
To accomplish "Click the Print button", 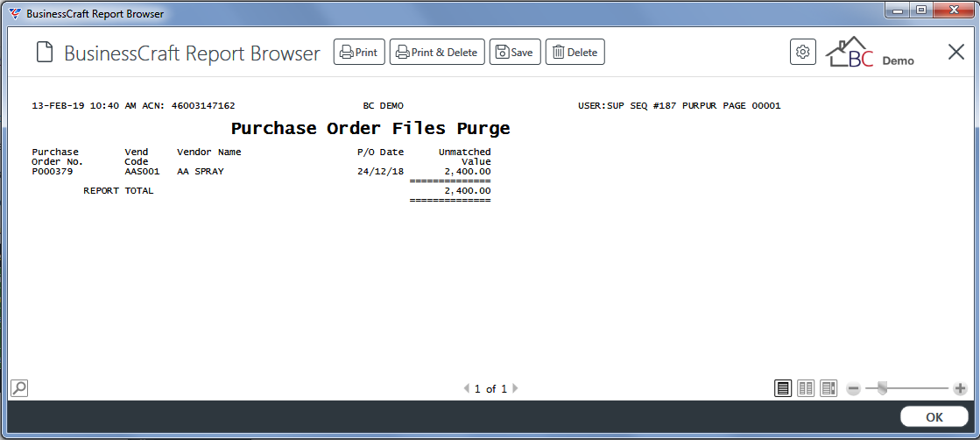I will pyautogui.click(x=359, y=52).
